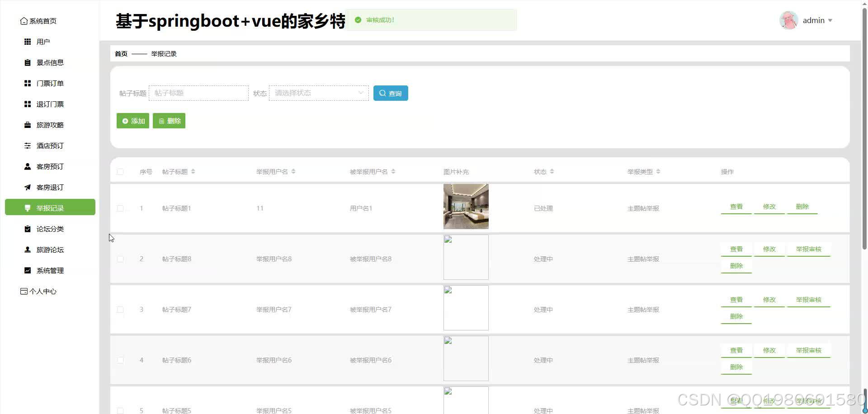Sort by 帖子标题 column arrows

pos(193,171)
